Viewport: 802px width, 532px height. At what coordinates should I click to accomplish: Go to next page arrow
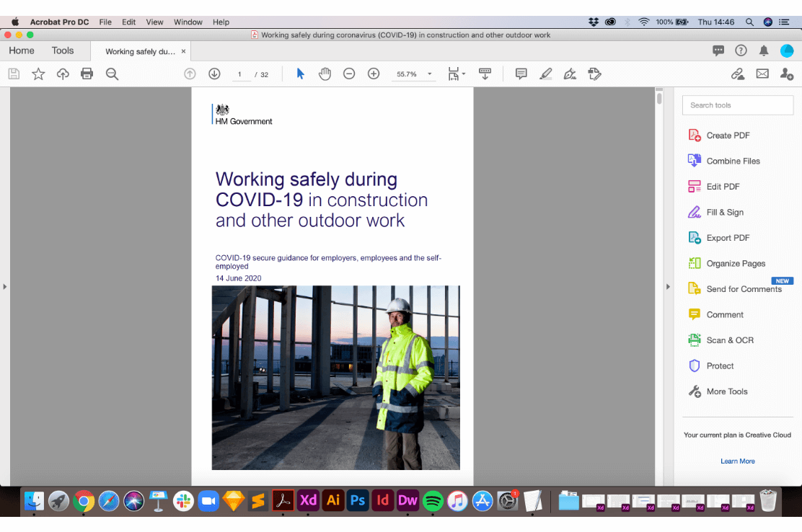[214, 74]
